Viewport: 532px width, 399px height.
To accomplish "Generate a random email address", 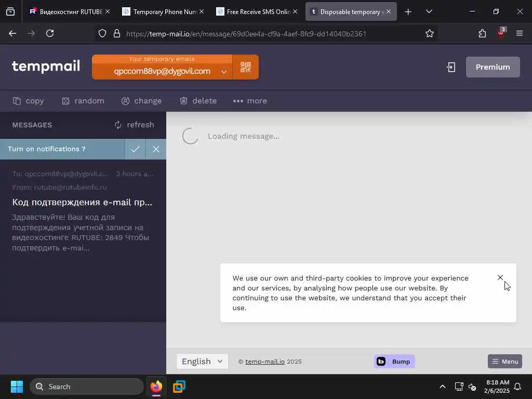I will click(83, 101).
